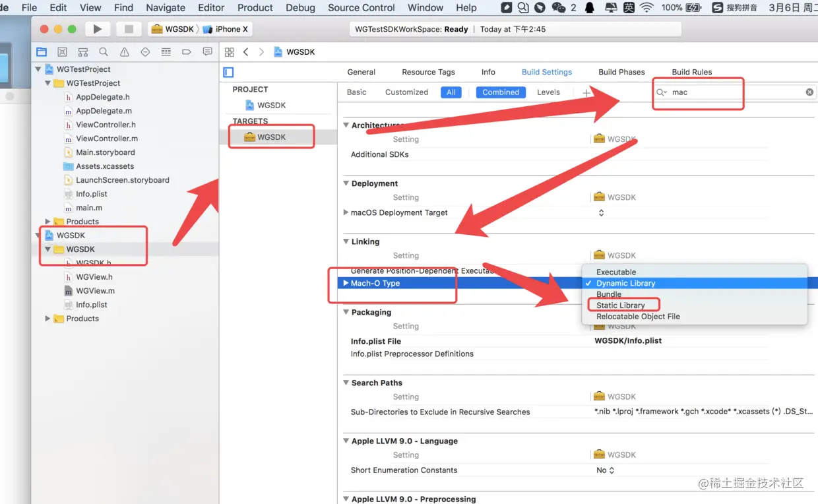Viewport: 818px width, 504px height.
Task: Click the build settings search field
Action: (735, 92)
